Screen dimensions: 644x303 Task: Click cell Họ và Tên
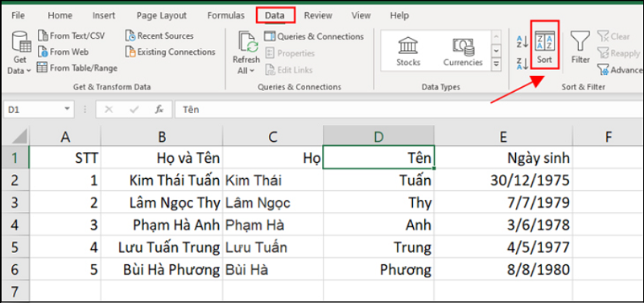point(162,157)
